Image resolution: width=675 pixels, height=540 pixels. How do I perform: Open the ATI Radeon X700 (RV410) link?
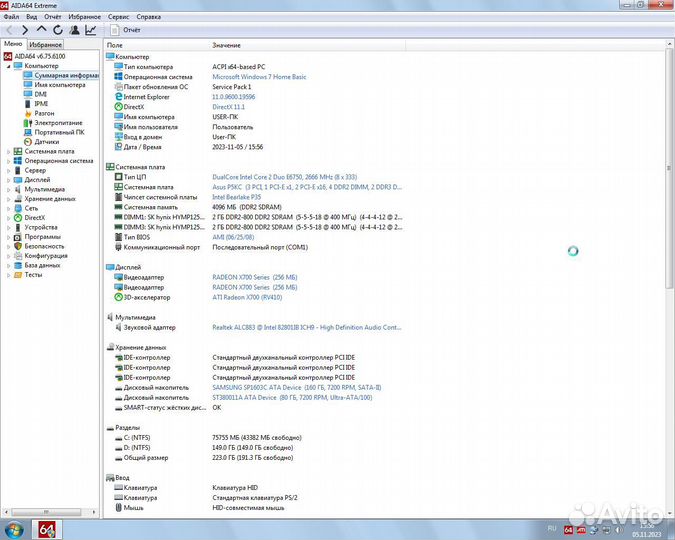coord(247,298)
